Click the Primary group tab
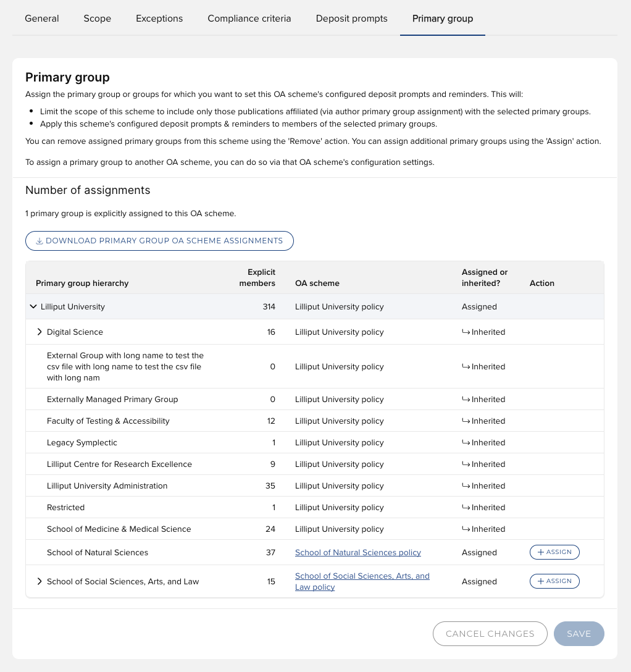Viewport: 631px width, 672px height. click(x=443, y=19)
